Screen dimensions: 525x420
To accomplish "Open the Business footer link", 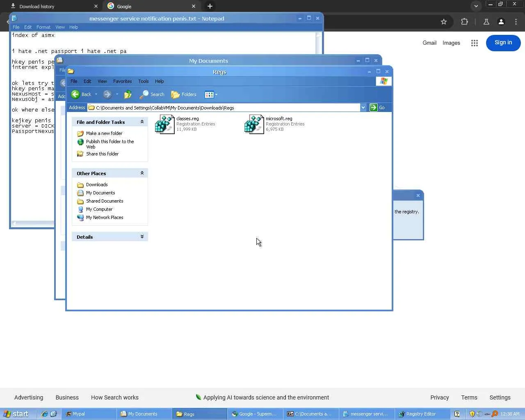I will pos(67,397).
